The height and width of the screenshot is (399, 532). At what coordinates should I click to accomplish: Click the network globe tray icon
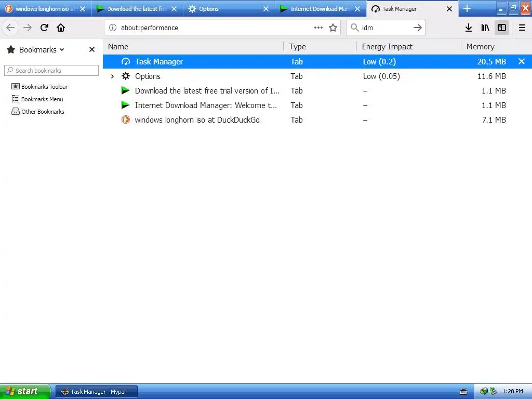(484, 391)
